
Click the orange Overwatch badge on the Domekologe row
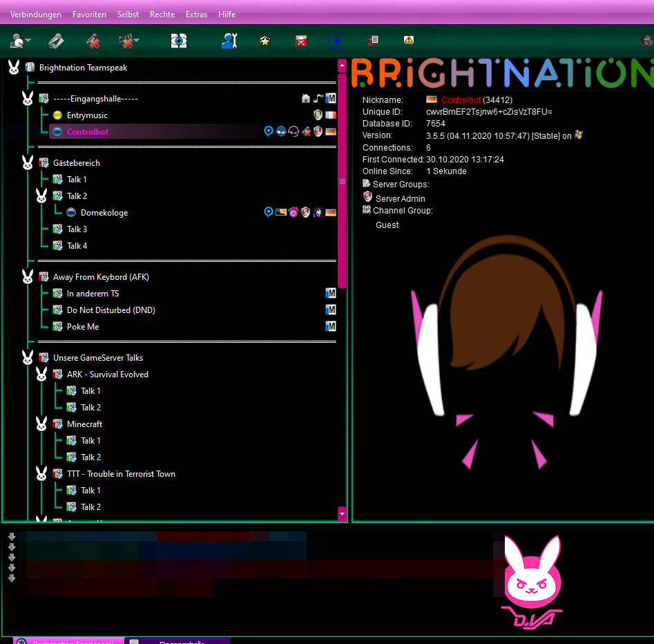click(x=281, y=212)
